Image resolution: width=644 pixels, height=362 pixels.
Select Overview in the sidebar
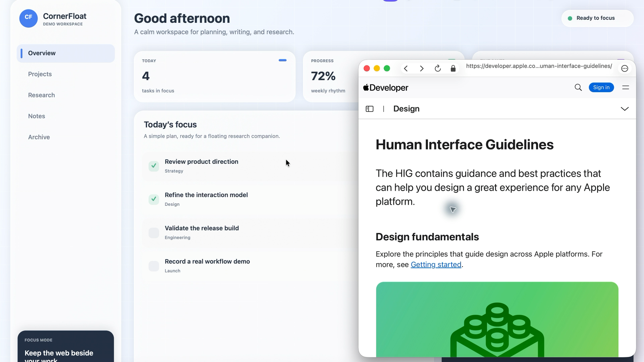pyautogui.click(x=66, y=53)
